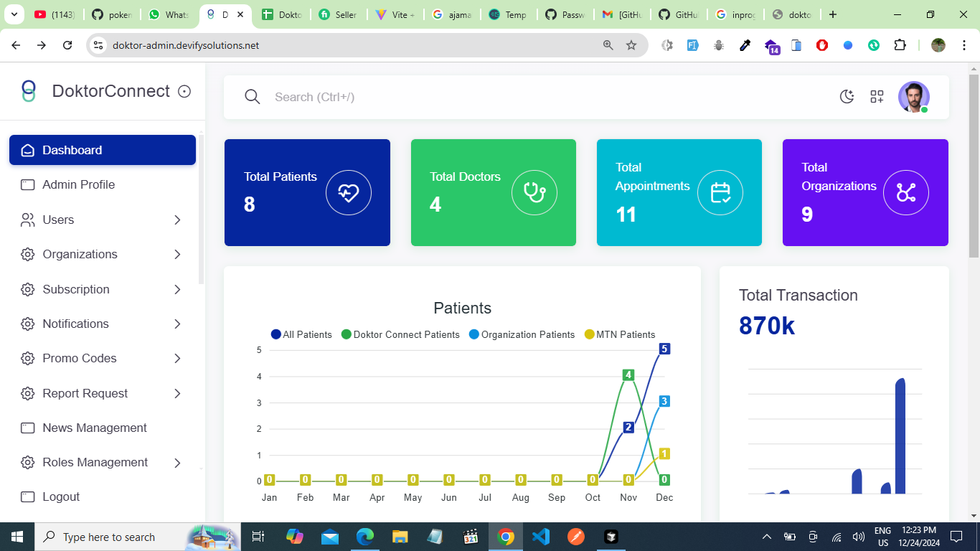This screenshot has width=980, height=551.
Task: Expand the Organizations submenu chevron
Action: (x=177, y=254)
